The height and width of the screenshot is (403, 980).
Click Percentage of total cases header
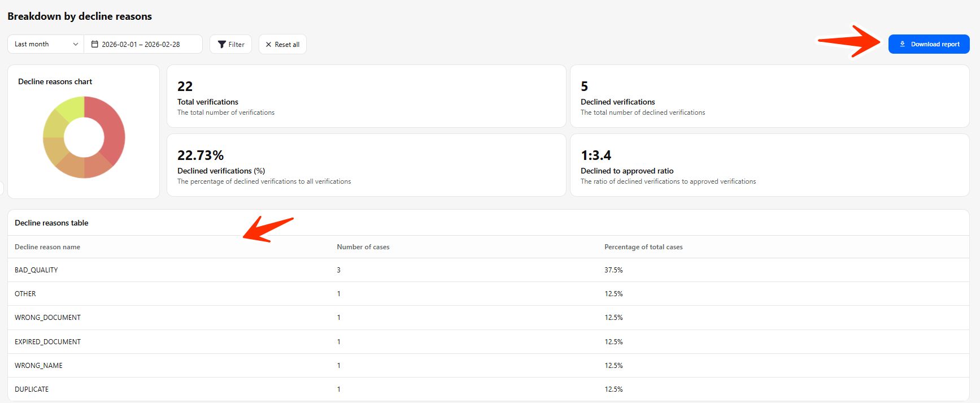pyautogui.click(x=643, y=247)
